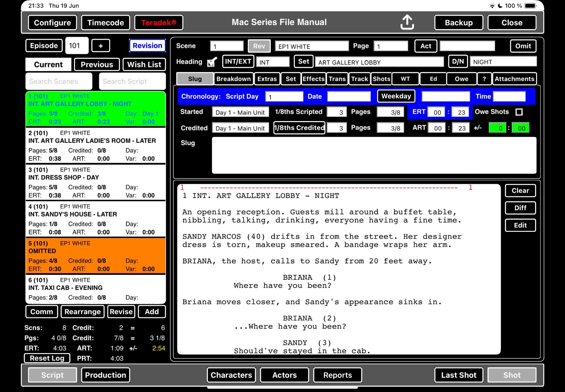Viewport: 565px width, 392px height.
Task: Open the Credited day dropdown
Action: (240, 128)
